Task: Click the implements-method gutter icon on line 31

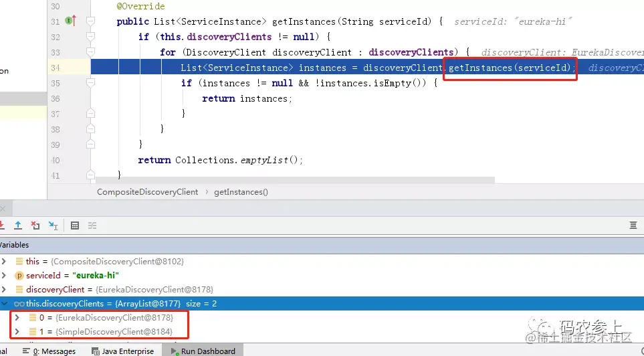Action: pyautogui.click(x=71, y=21)
